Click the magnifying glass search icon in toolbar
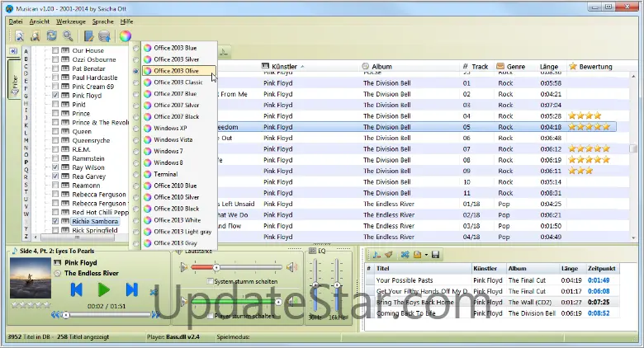Image resolution: width=644 pixels, height=348 pixels. pos(67,35)
